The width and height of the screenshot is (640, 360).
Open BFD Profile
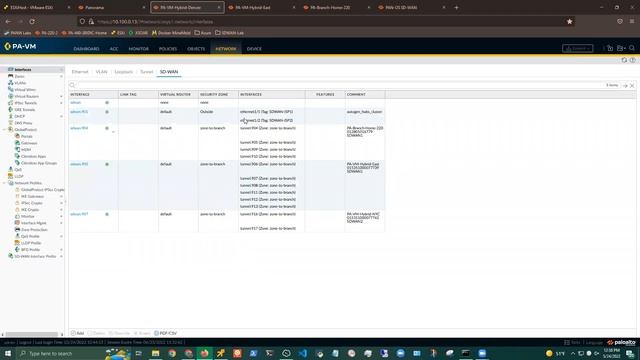[30, 249]
